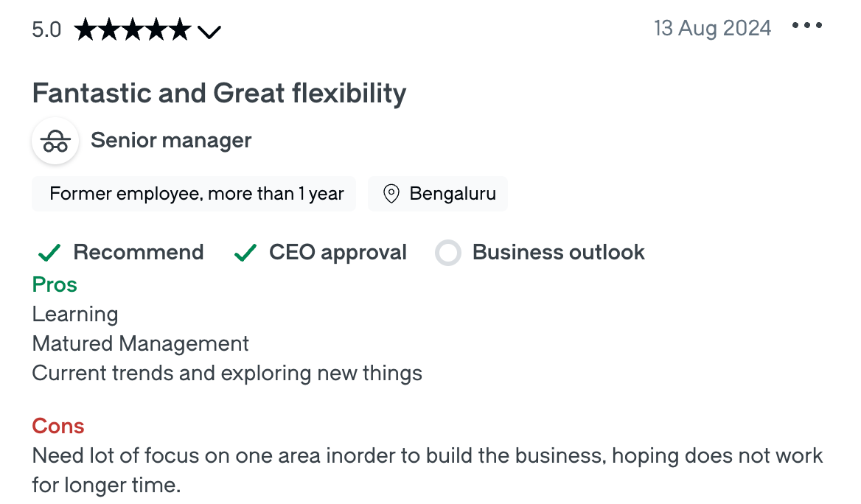
Task: Click the 13 Aug 2024 review date
Action: [x=712, y=27]
